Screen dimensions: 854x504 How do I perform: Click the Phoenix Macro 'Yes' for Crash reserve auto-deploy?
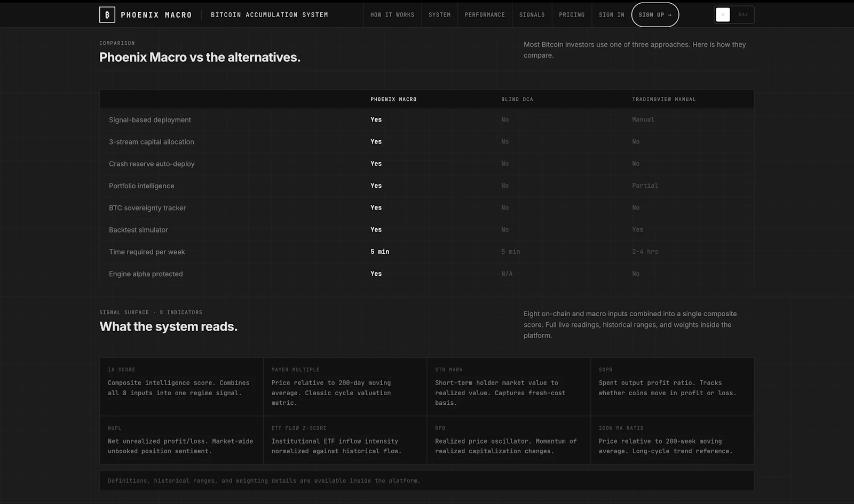click(x=376, y=164)
